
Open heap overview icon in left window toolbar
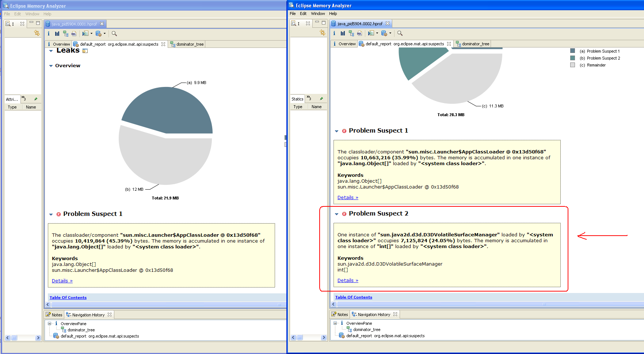[49, 34]
